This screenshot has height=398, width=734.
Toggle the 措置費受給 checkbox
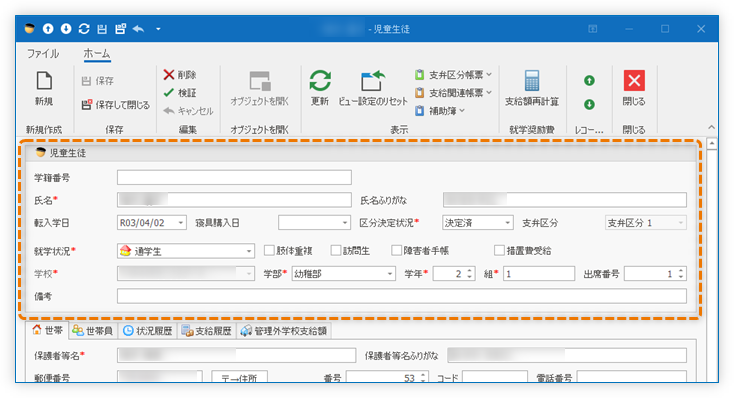tap(499, 251)
